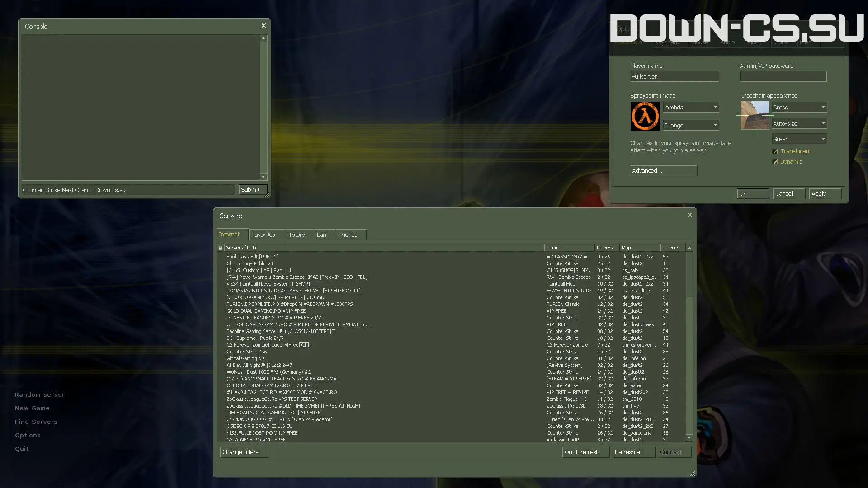
Task: Toggle the Translucent crosshair checkbox
Action: tap(775, 151)
